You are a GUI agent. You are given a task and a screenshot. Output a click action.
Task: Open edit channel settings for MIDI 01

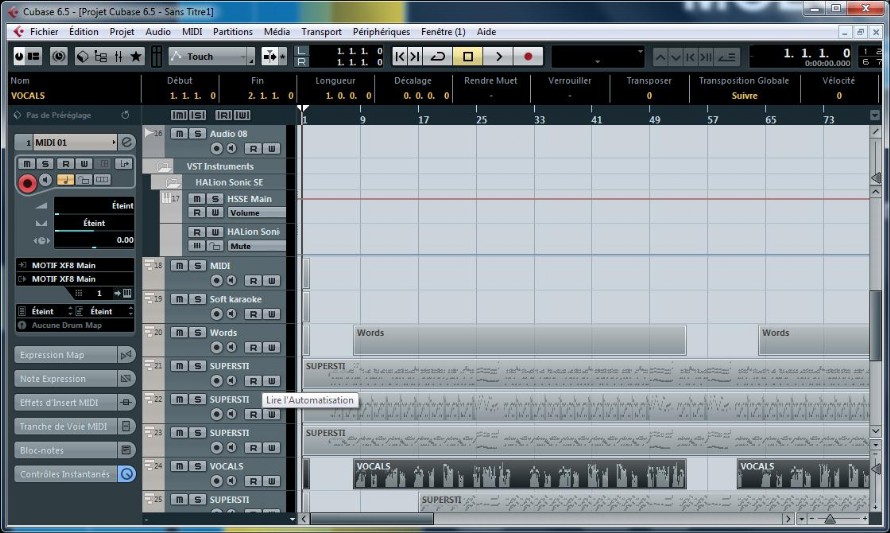[x=127, y=142]
